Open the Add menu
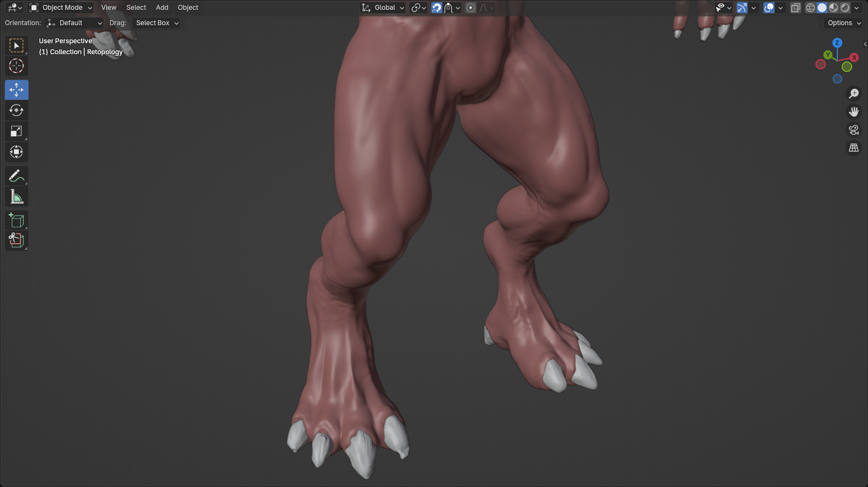The width and height of the screenshot is (868, 487). 162,8
